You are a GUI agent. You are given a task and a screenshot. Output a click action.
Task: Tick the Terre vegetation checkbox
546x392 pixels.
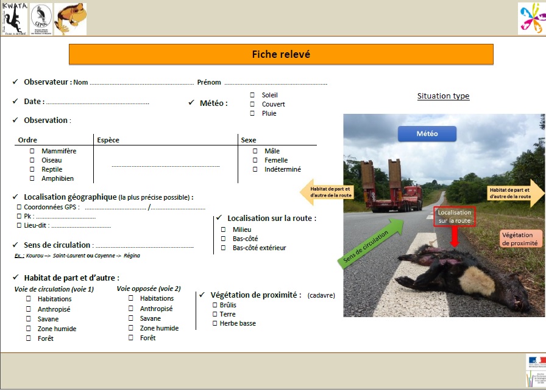point(215,314)
